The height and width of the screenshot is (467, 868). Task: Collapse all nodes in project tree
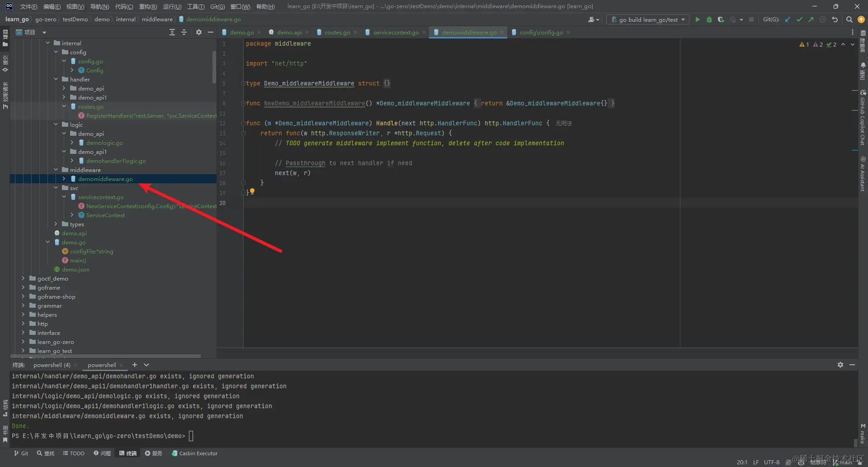tap(184, 32)
